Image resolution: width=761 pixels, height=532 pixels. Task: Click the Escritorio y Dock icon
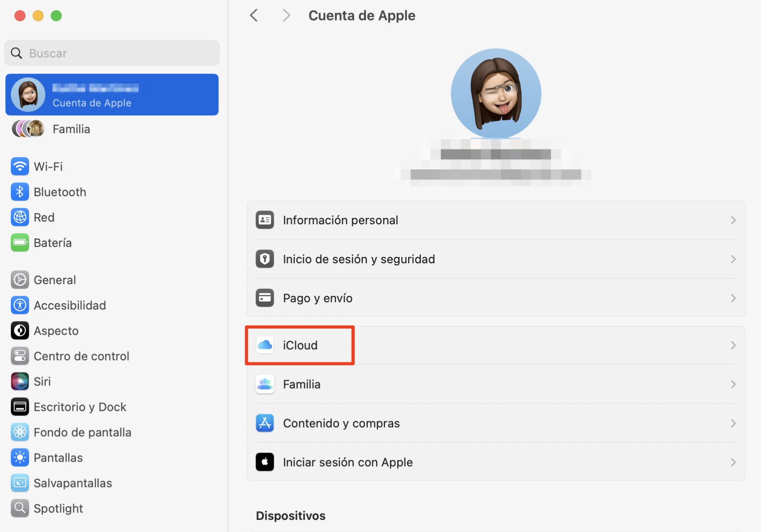pos(20,407)
